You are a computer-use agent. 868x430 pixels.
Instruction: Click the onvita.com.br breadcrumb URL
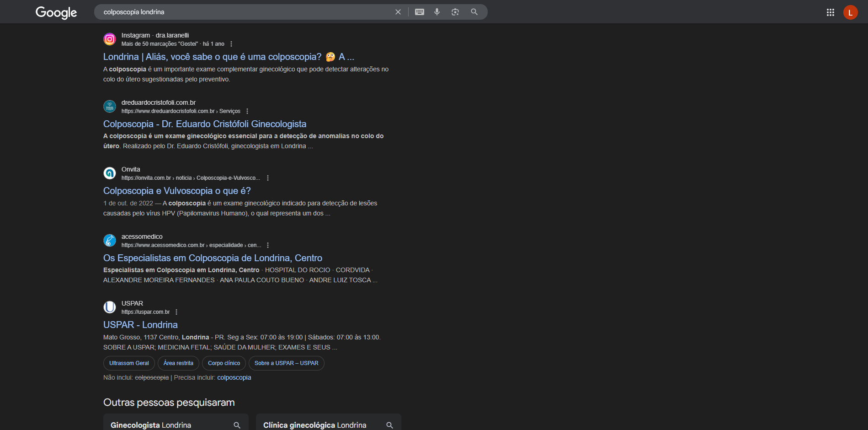click(191, 178)
